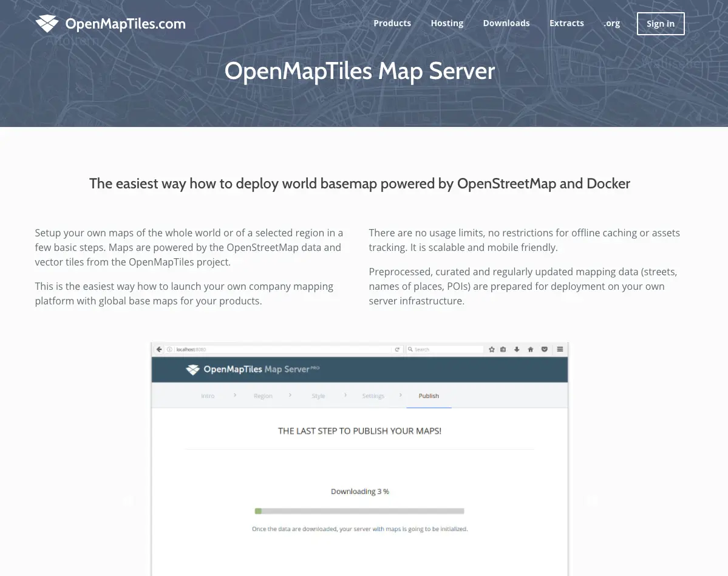Click the downloads arrow icon in embedded browser
Image resolution: width=728 pixels, height=576 pixels.
tap(517, 349)
